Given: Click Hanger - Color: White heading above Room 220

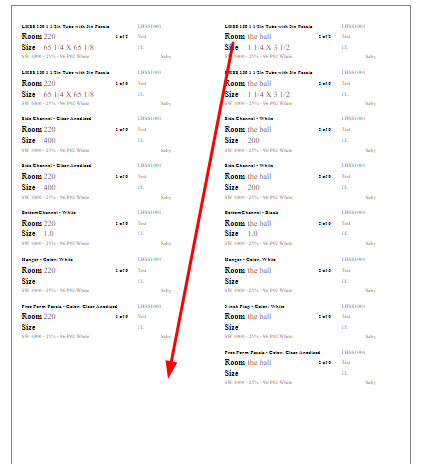Looking at the screenshot, I should [47, 260].
